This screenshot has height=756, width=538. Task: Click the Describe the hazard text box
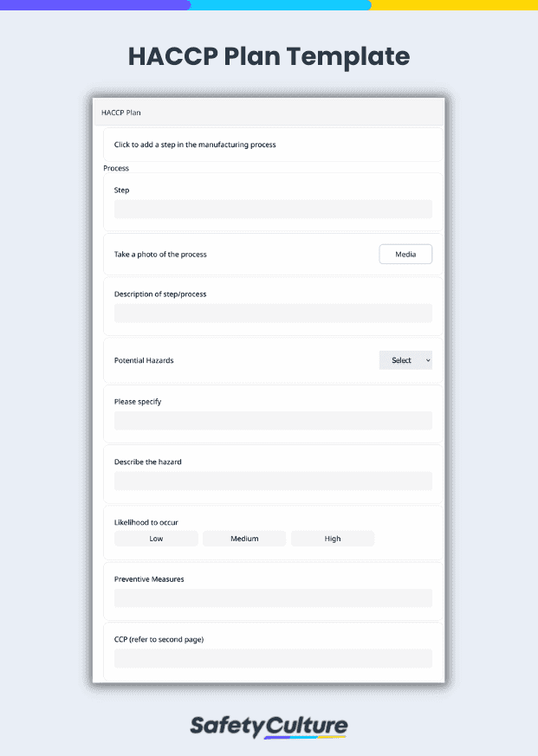coord(273,481)
